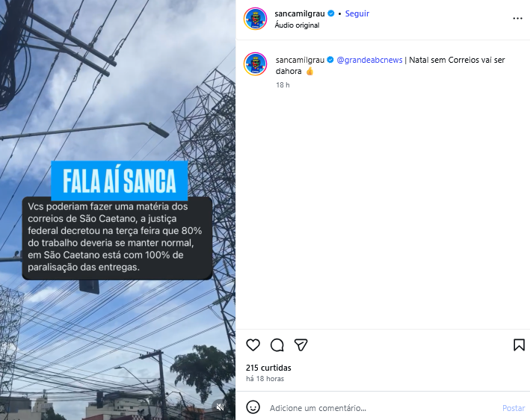
Task: Click the sancamilgrau username in caption
Action: [x=300, y=60]
